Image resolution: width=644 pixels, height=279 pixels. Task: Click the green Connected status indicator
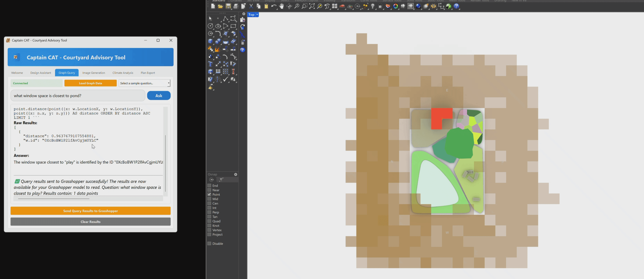tap(36, 83)
